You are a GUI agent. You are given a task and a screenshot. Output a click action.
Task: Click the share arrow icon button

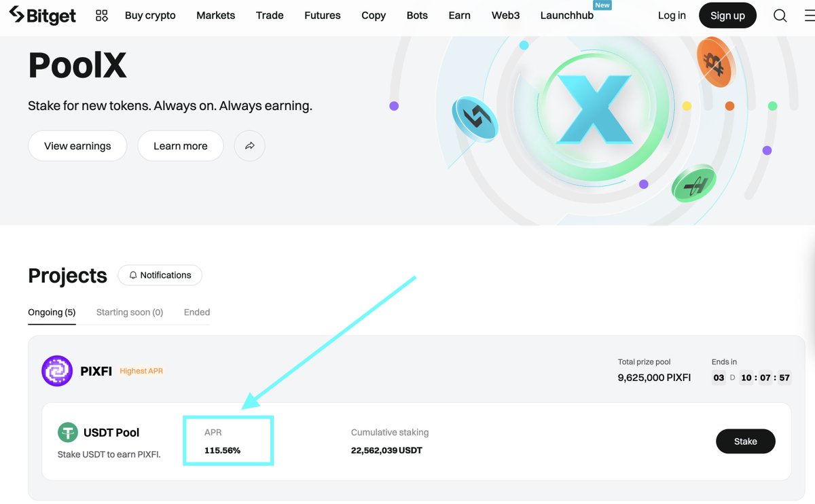pos(250,146)
